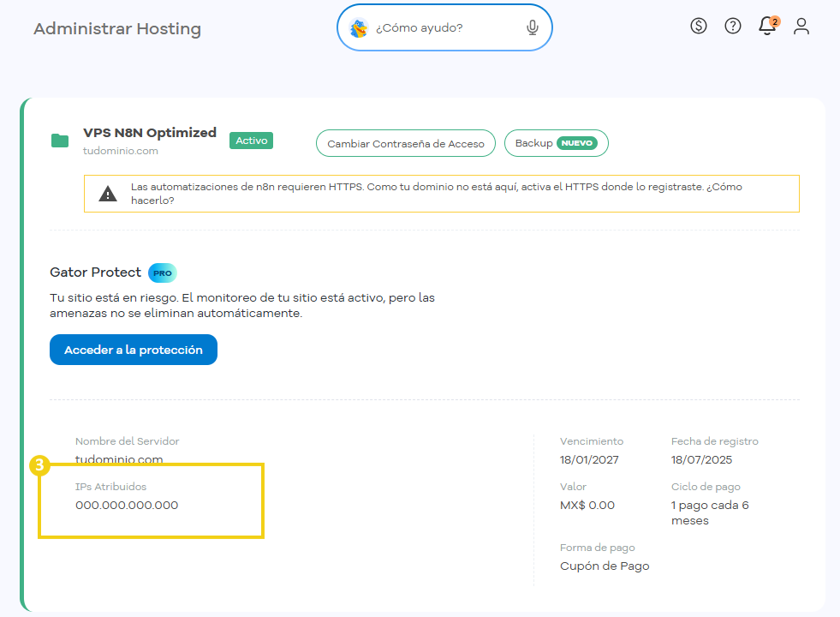Click the green folder icon beside VPS N8N Optimized
This screenshot has height=617, width=840.
[x=60, y=141]
